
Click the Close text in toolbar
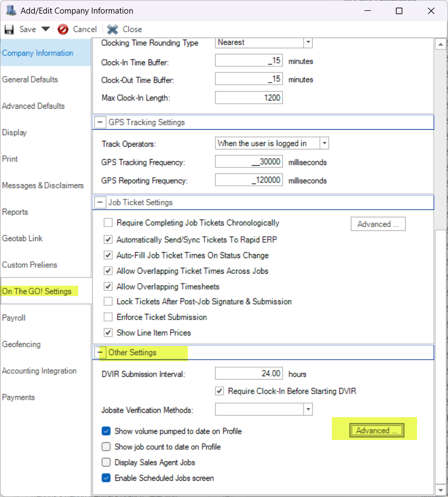click(x=132, y=29)
